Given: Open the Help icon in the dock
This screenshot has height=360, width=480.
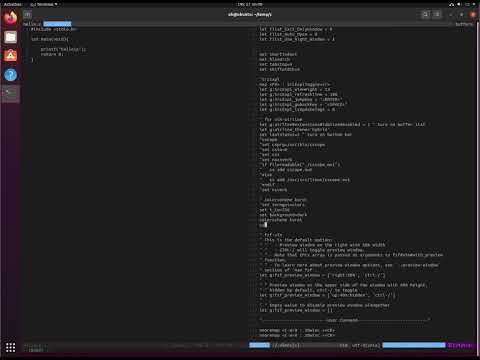Looking at the screenshot, I should tap(11, 75).
